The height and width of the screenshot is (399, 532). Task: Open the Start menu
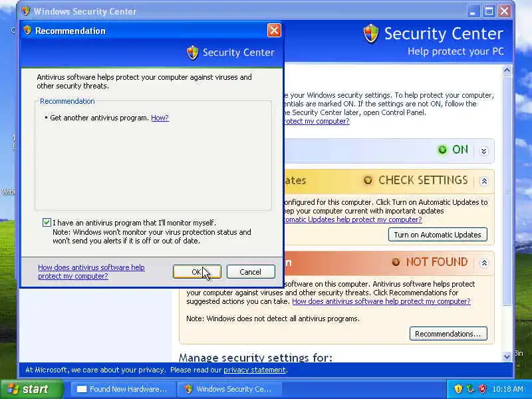(32, 389)
